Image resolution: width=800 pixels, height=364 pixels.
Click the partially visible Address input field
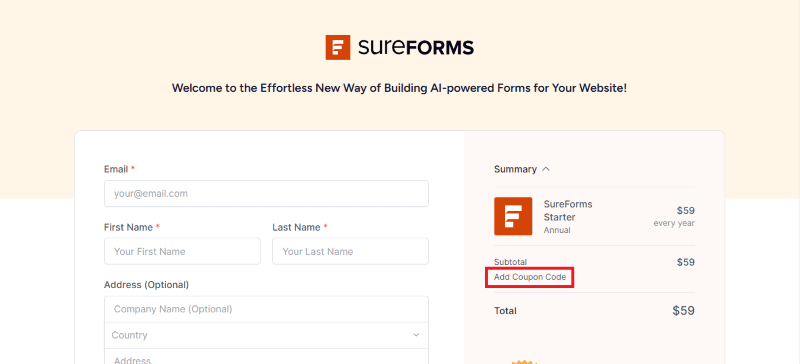(266, 356)
